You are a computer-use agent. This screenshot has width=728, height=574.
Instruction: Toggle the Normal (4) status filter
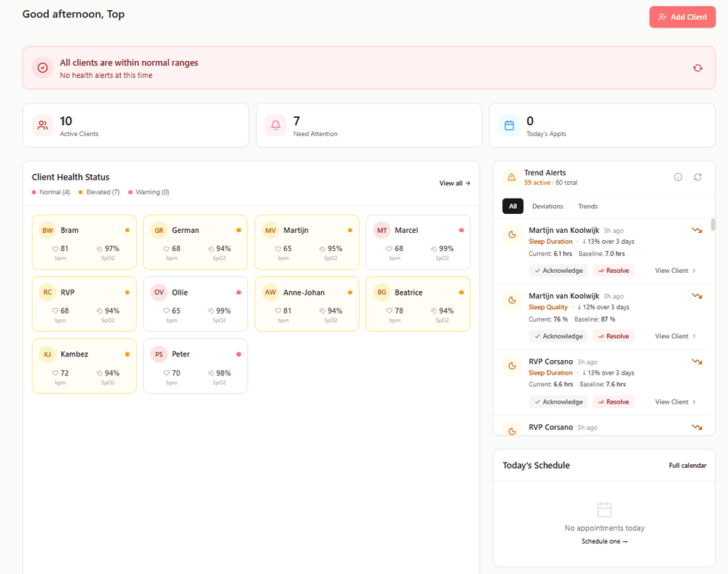(x=50, y=191)
